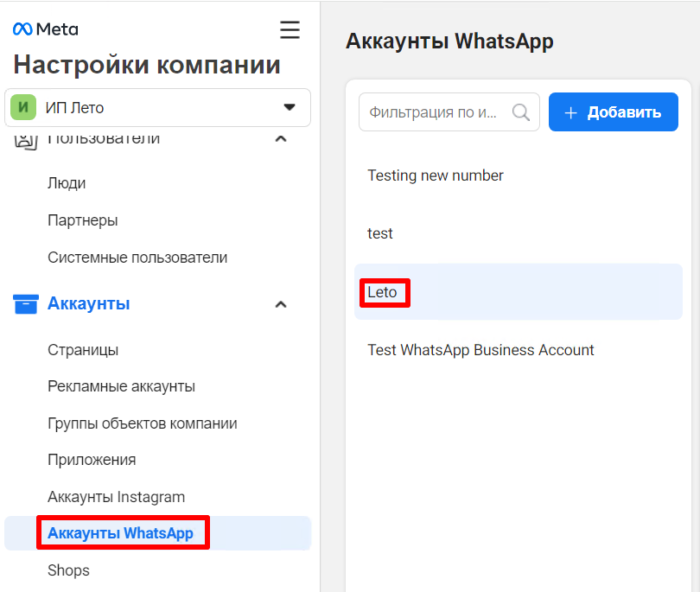Screen dimensions: 700x592
Task: Open the hamburger menu icon
Action: [290, 30]
